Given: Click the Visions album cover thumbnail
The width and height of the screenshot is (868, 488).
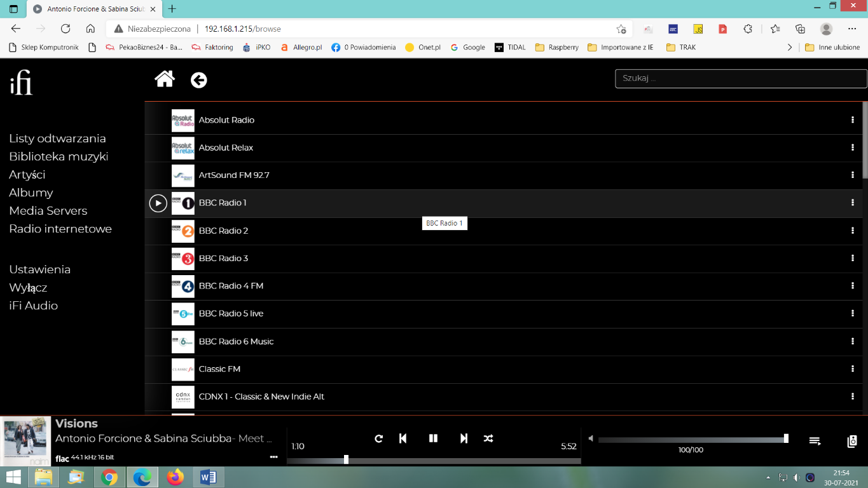Looking at the screenshot, I should pyautogui.click(x=26, y=441).
